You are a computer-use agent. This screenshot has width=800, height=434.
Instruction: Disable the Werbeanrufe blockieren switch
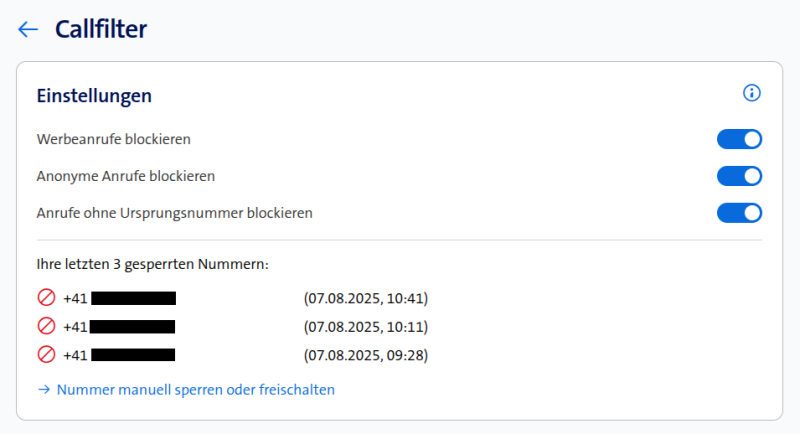pyautogui.click(x=739, y=139)
